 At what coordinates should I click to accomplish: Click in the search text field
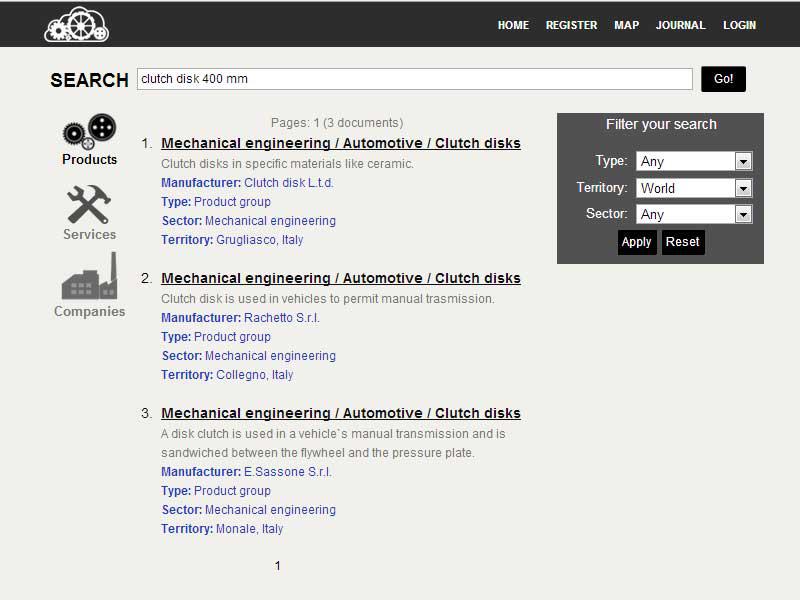point(414,79)
